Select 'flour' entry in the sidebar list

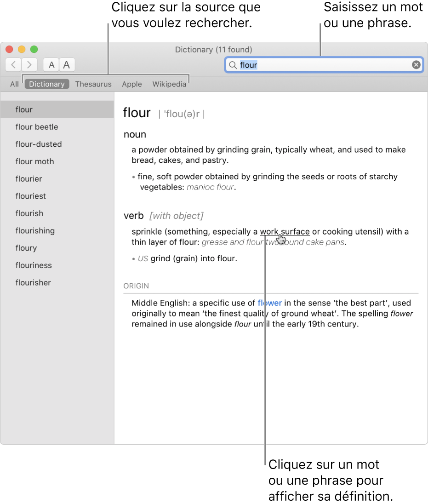57,109
